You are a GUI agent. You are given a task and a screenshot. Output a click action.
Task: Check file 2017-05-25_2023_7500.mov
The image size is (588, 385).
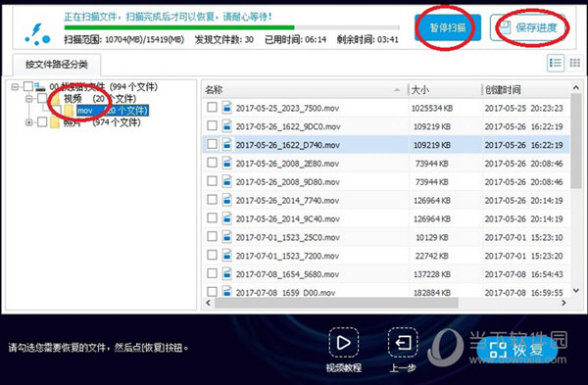[212, 108]
